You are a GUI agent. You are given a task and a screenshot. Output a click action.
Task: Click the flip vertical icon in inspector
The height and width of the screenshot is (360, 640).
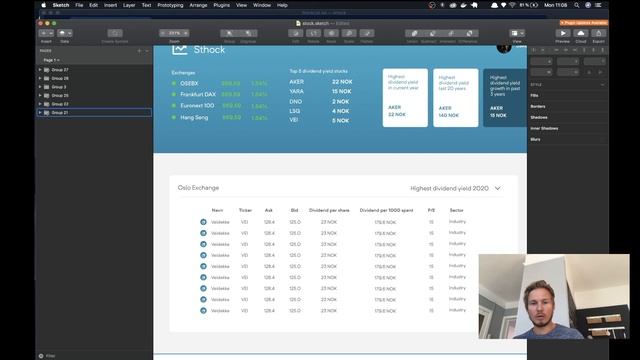coord(600,72)
